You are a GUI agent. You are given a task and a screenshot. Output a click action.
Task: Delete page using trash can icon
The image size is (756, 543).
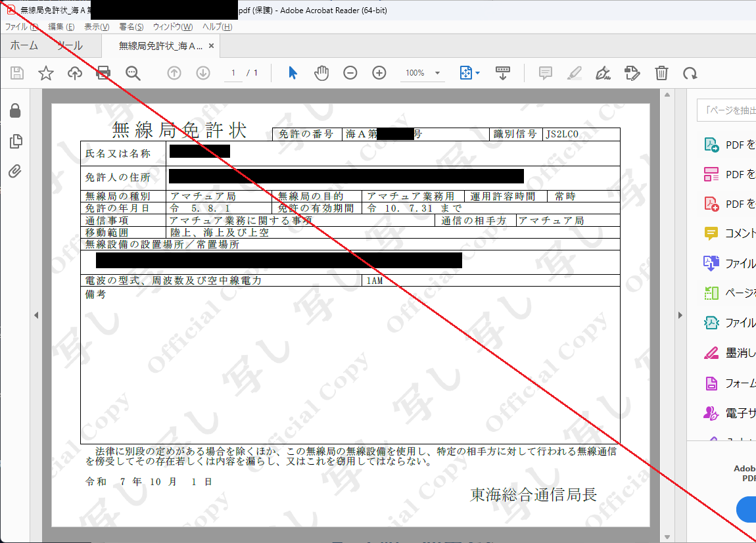click(x=662, y=73)
